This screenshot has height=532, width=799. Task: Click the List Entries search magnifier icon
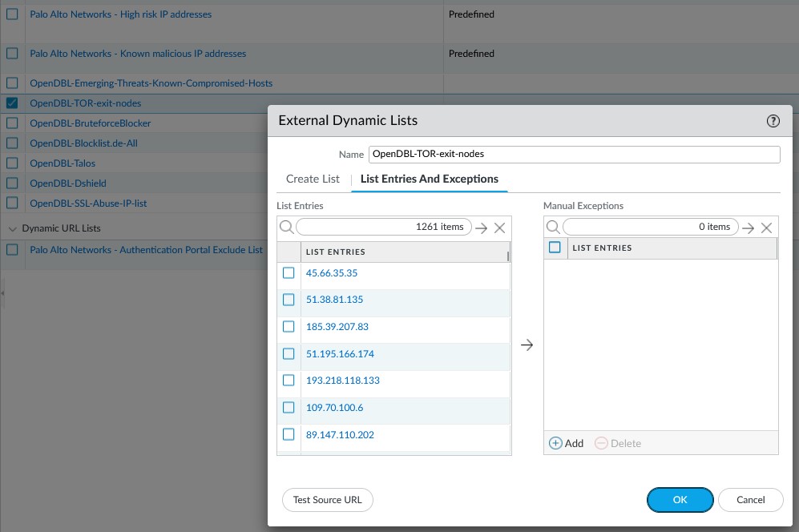click(x=286, y=227)
